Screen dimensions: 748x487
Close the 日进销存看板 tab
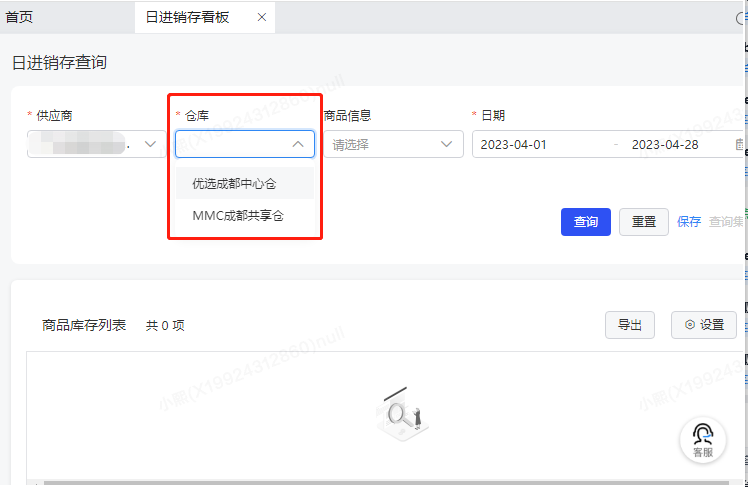[x=261, y=17]
